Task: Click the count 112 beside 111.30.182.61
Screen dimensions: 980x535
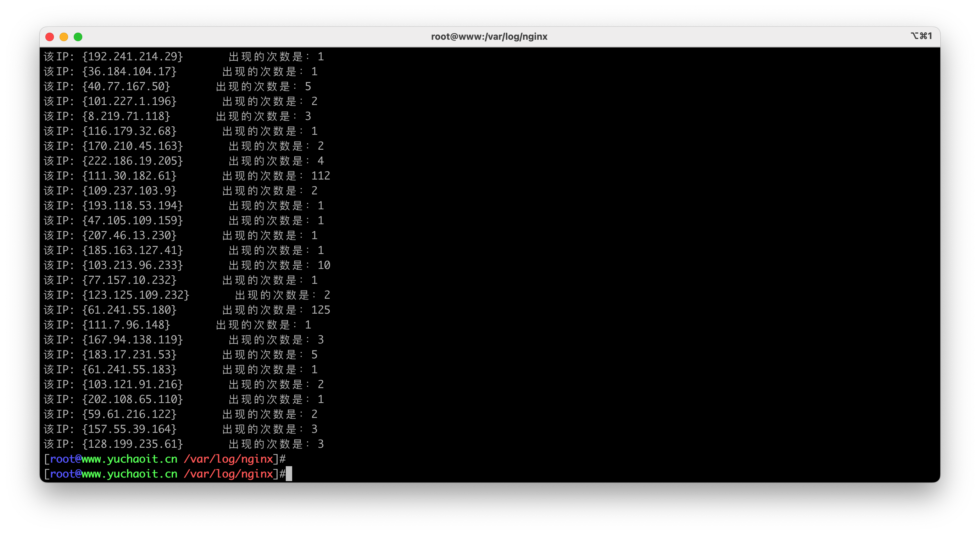Action: click(322, 176)
